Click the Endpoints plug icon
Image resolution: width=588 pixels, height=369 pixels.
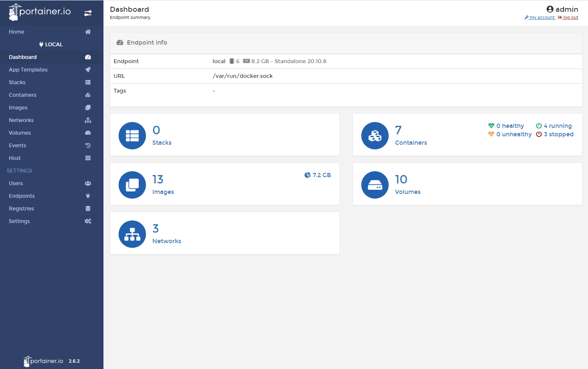(88, 196)
